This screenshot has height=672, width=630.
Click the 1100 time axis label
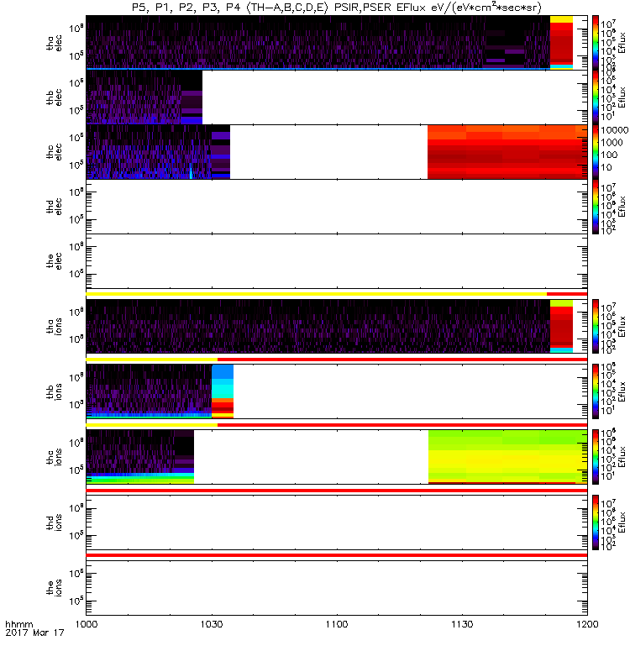pos(337,624)
